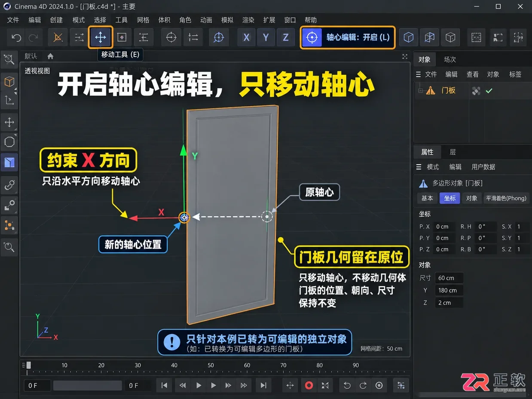Screen dimensions: 532x399
Task: Click the timeline range slider bar
Action: click(88, 386)
